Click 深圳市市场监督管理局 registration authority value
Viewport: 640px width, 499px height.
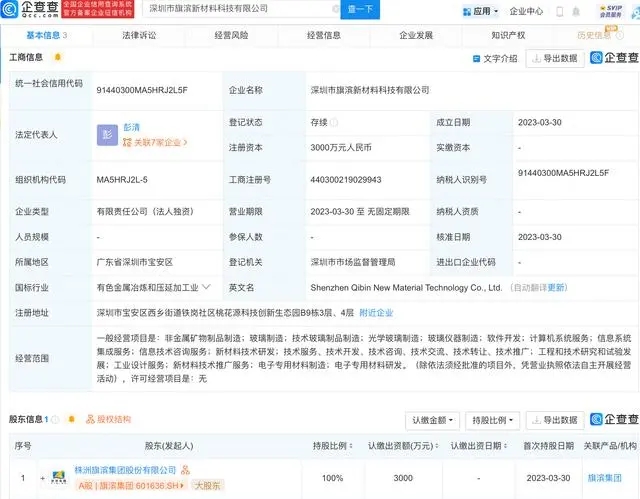353,262
